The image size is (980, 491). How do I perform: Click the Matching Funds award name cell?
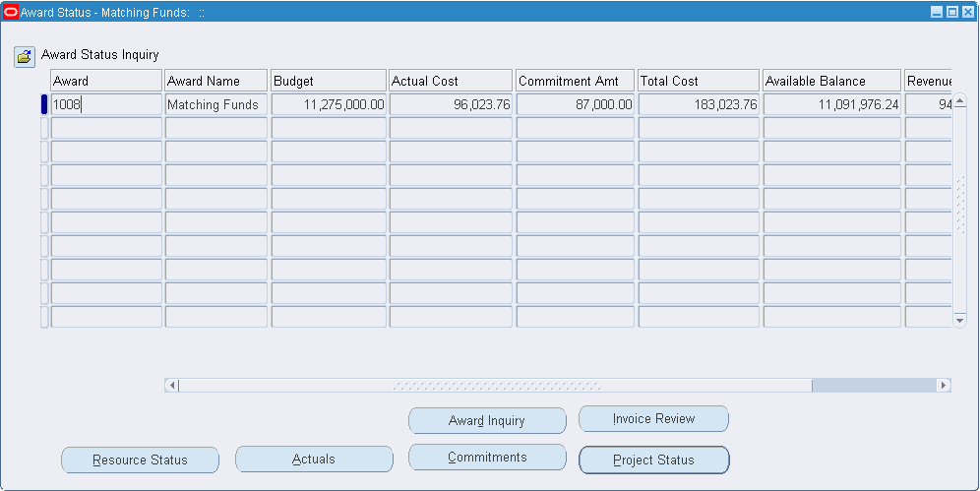coord(216,104)
